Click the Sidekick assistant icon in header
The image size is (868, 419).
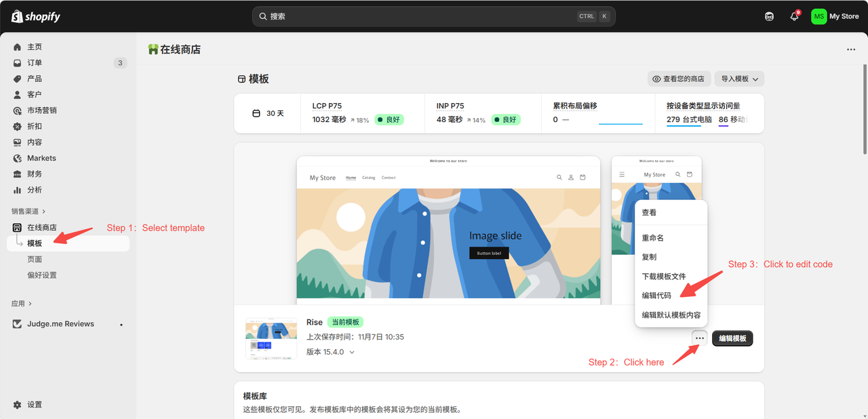coord(769,16)
